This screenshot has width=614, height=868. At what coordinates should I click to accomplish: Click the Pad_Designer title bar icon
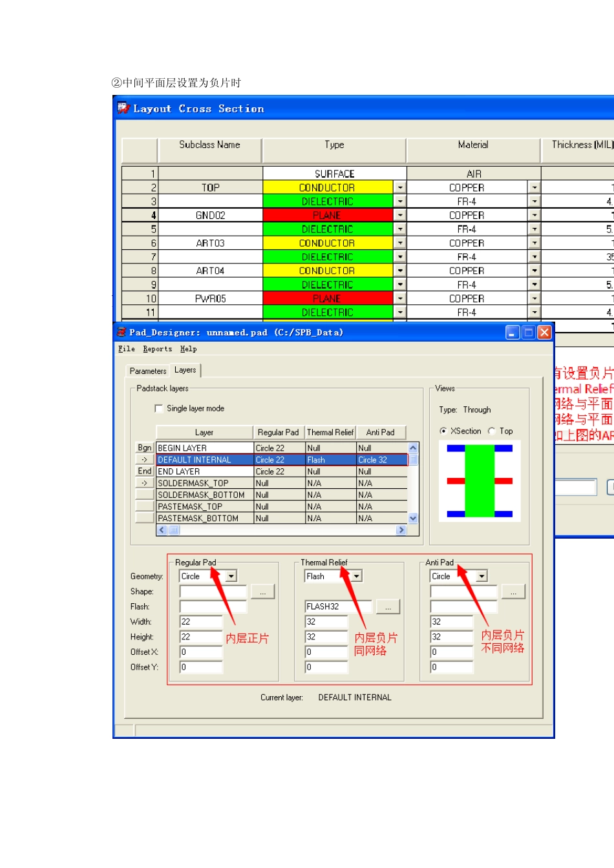point(122,332)
